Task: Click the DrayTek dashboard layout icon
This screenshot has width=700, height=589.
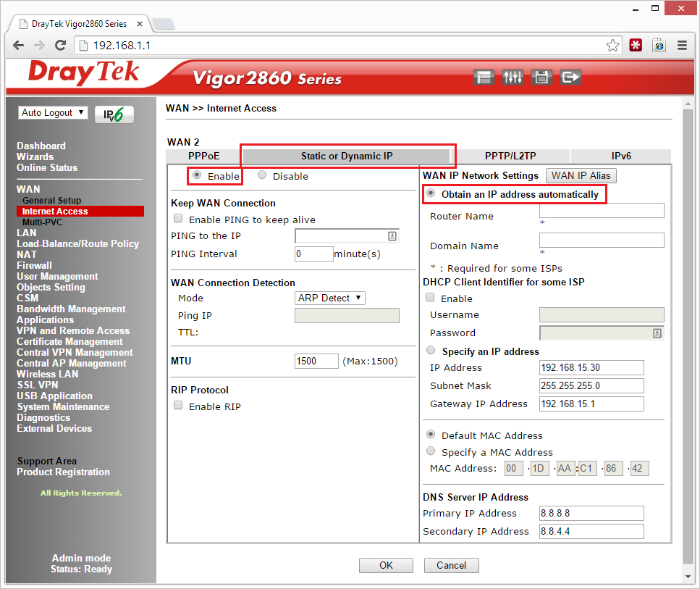Action: (x=484, y=78)
